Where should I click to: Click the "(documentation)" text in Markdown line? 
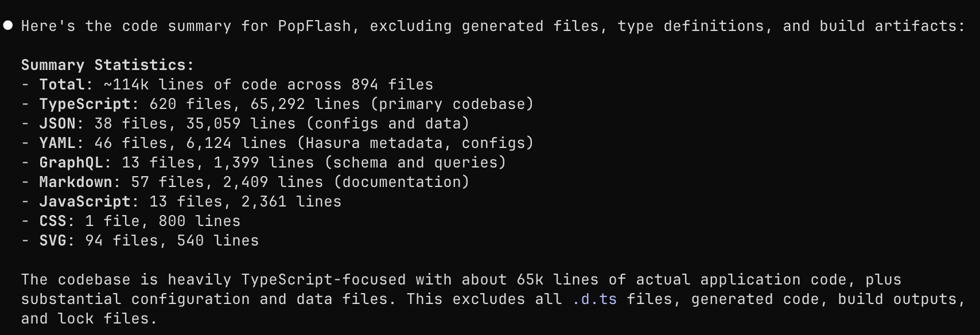tap(402, 182)
